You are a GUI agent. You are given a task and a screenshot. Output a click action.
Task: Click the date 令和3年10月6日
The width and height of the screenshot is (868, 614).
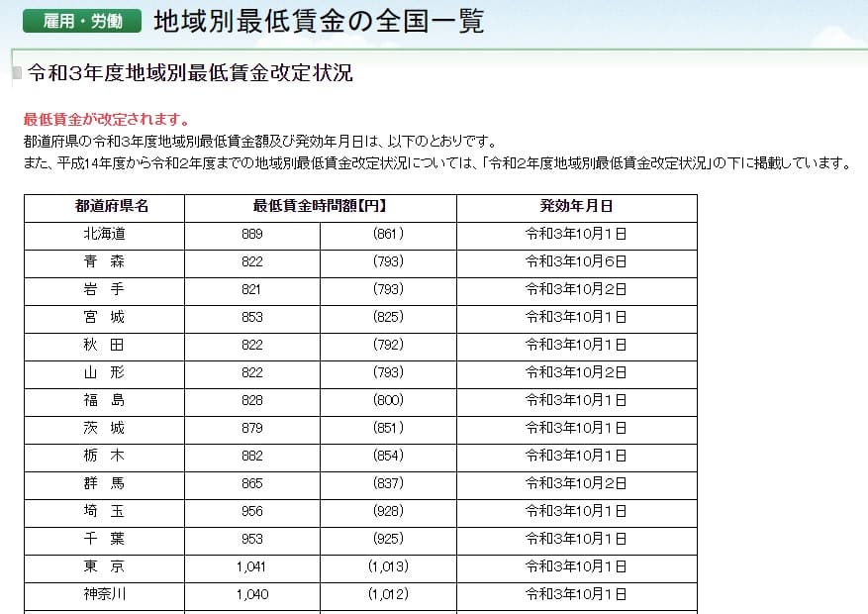[576, 261]
